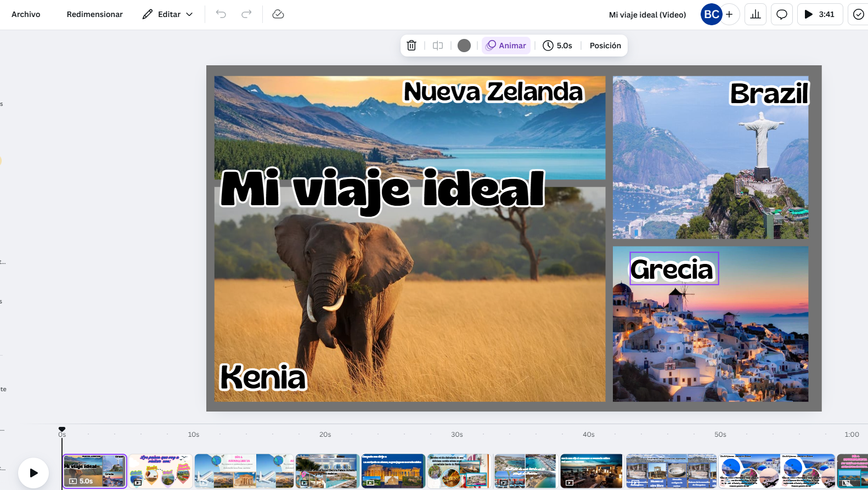Viewport: 868px width, 490px height.
Task: Open the Redimensionar menu
Action: 94,14
